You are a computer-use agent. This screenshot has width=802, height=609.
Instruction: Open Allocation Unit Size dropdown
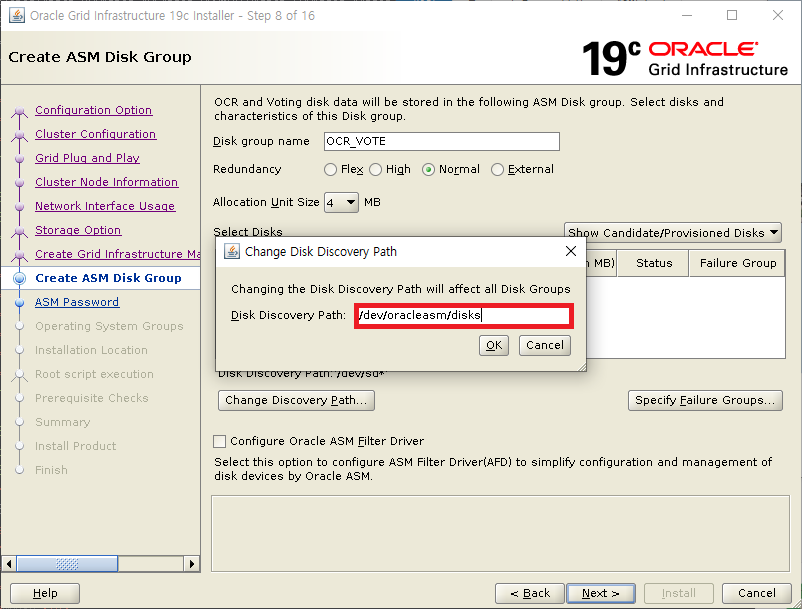pyautogui.click(x=341, y=202)
